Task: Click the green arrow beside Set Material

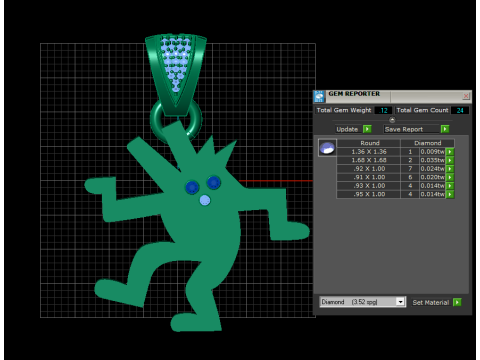Action: tap(457, 302)
